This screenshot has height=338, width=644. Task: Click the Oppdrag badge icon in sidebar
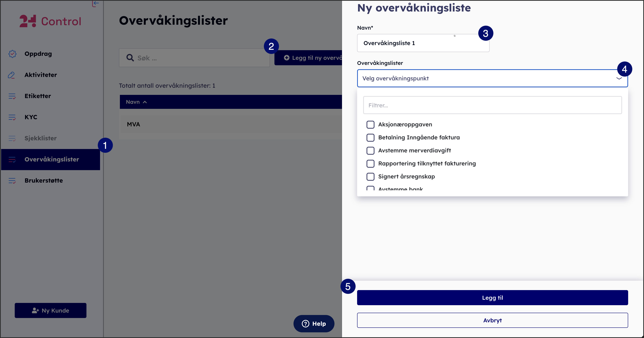(x=12, y=54)
